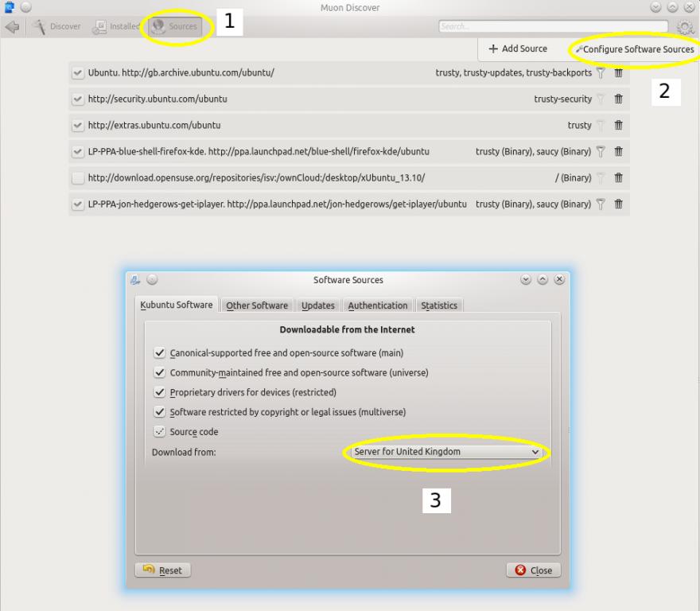Uncheck the security.ubuntu.com source
Image resolution: width=700 pixels, height=611 pixels.
[x=78, y=99]
